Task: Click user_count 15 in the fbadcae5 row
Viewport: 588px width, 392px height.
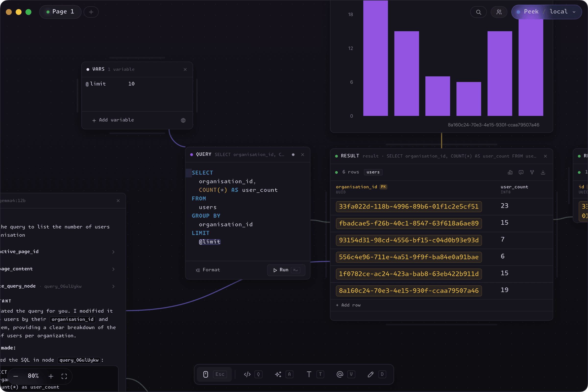Action: 504,223
